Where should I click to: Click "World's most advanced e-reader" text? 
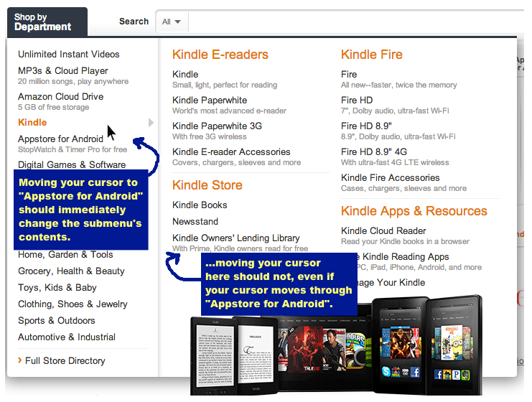[x=229, y=111]
